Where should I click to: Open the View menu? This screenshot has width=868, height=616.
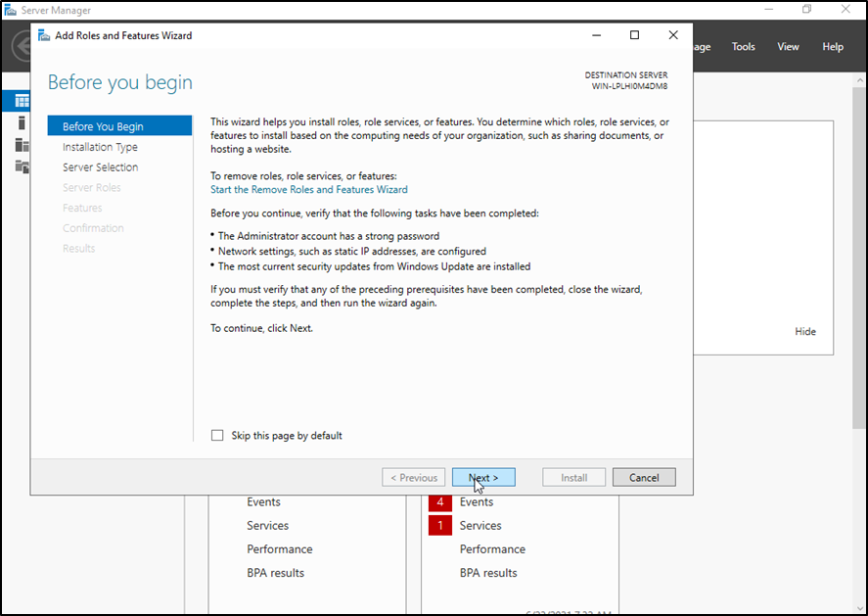coord(788,47)
